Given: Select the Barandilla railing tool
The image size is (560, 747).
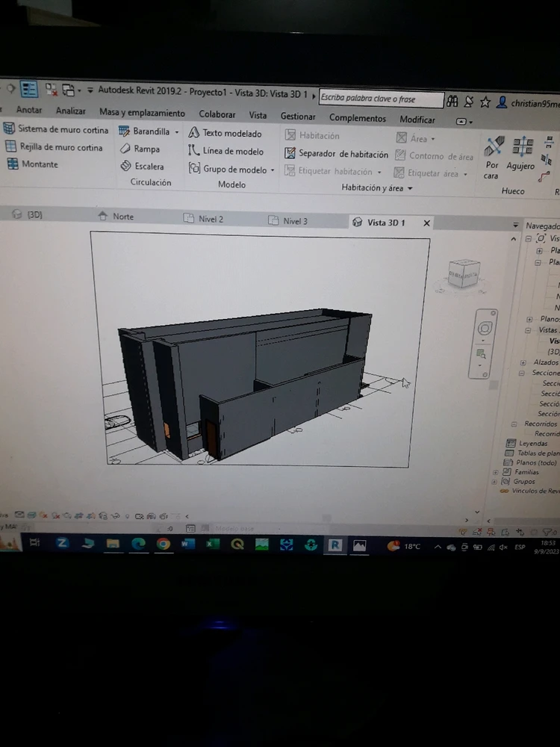Looking at the screenshot, I should [150, 131].
